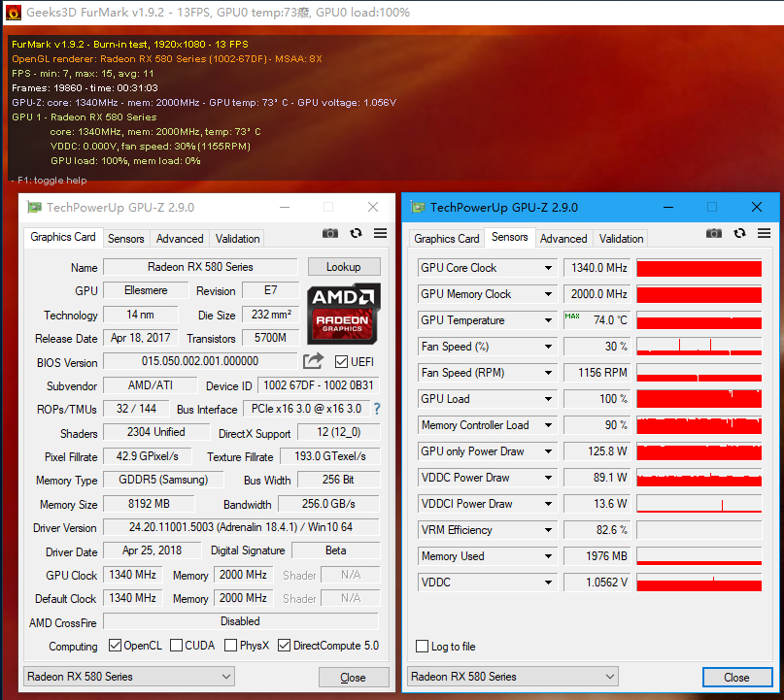Click the Fan Speed (%) history graph
This screenshot has height=700, width=784.
(x=699, y=347)
